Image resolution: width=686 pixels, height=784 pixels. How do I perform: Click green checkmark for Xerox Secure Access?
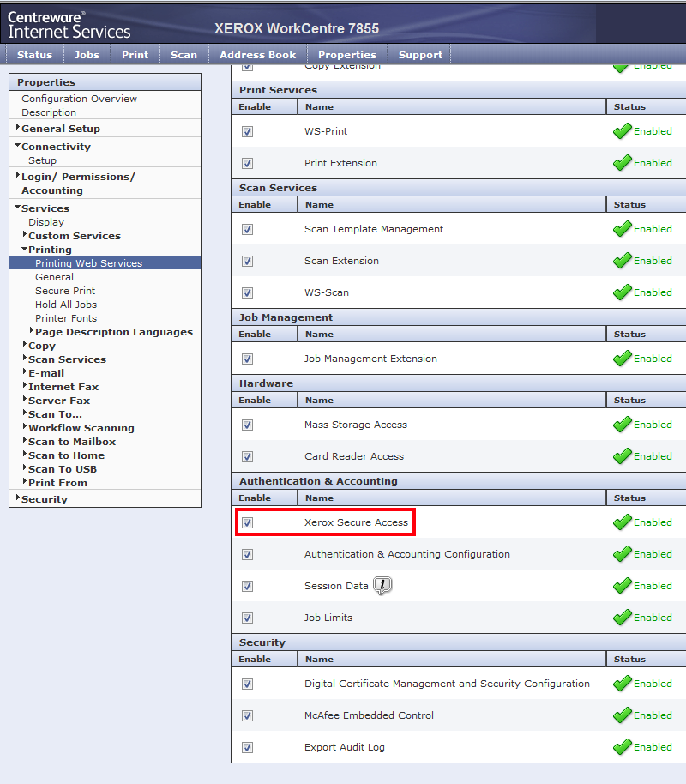(622, 522)
